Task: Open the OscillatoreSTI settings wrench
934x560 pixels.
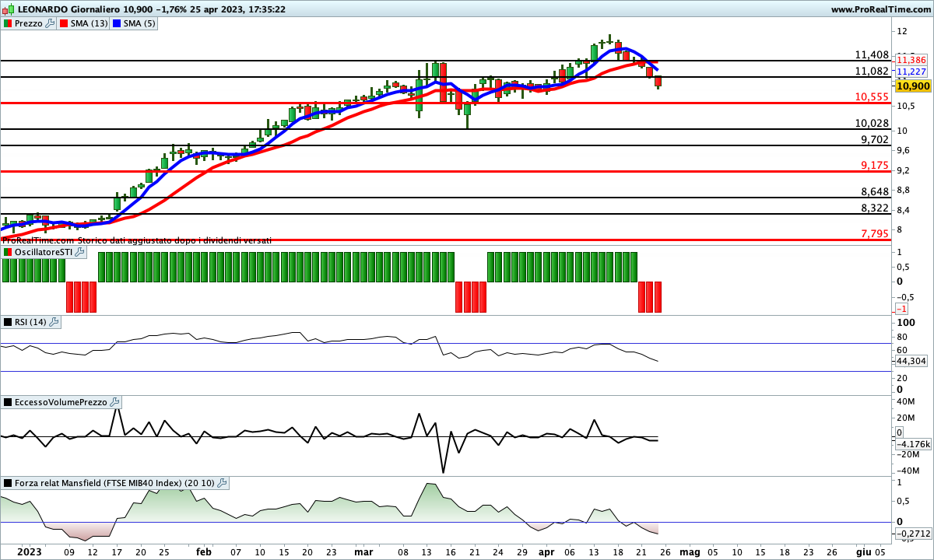Action: coord(79,253)
